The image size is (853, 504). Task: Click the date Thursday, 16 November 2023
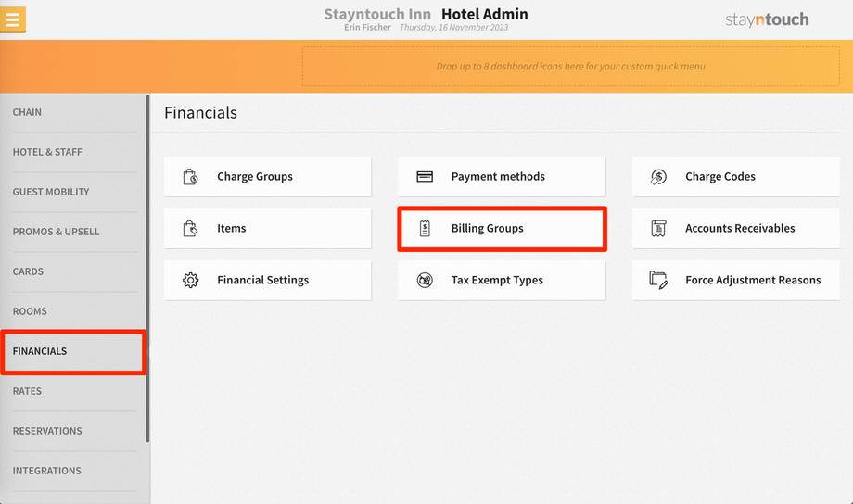tap(453, 27)
